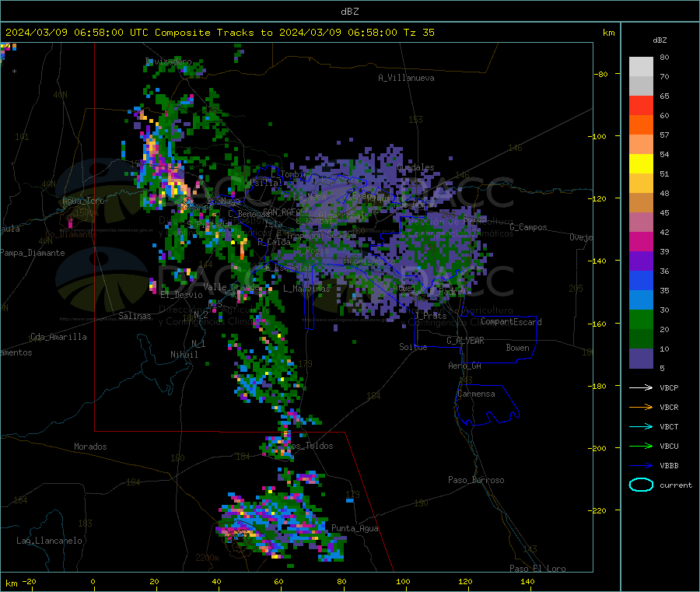
Task: Click the Aero_GA map label
Action: pyautogui.click(x=464, y=366)
